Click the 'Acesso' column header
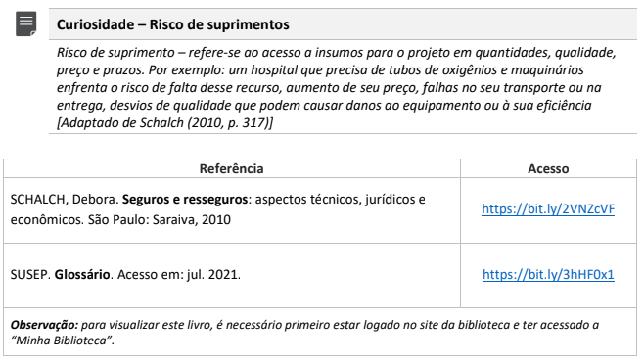The width and height of the screenshot is (644, 364). pyautogui.click(x=548, y=169)
